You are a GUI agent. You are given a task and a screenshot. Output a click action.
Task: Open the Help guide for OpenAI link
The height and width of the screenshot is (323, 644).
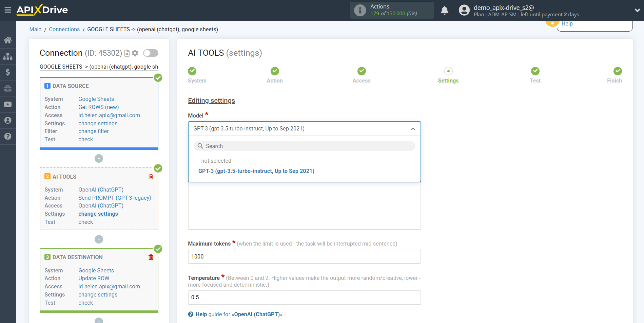click(239, 314)
